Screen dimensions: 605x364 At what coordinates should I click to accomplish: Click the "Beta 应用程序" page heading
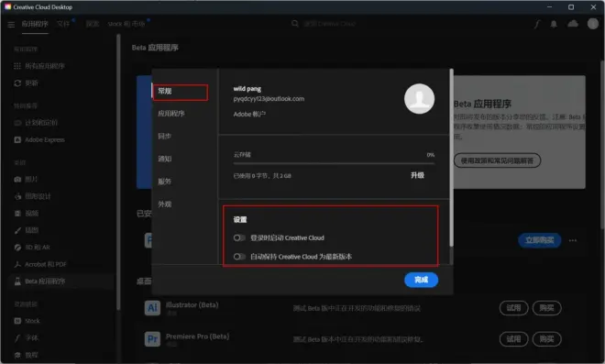pyautogui.click(x=155, y=48)
